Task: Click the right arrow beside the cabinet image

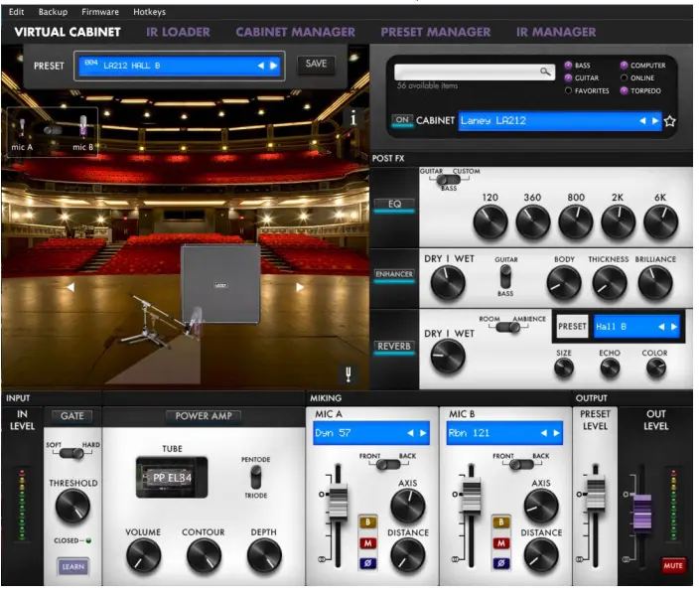Action: click(300, 287)
